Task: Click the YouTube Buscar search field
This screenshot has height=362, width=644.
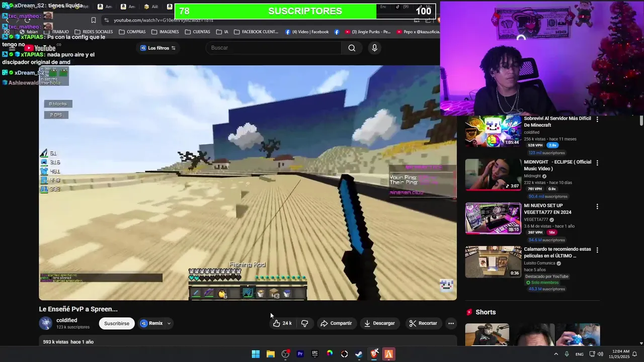Action: [x=274, y=48]
